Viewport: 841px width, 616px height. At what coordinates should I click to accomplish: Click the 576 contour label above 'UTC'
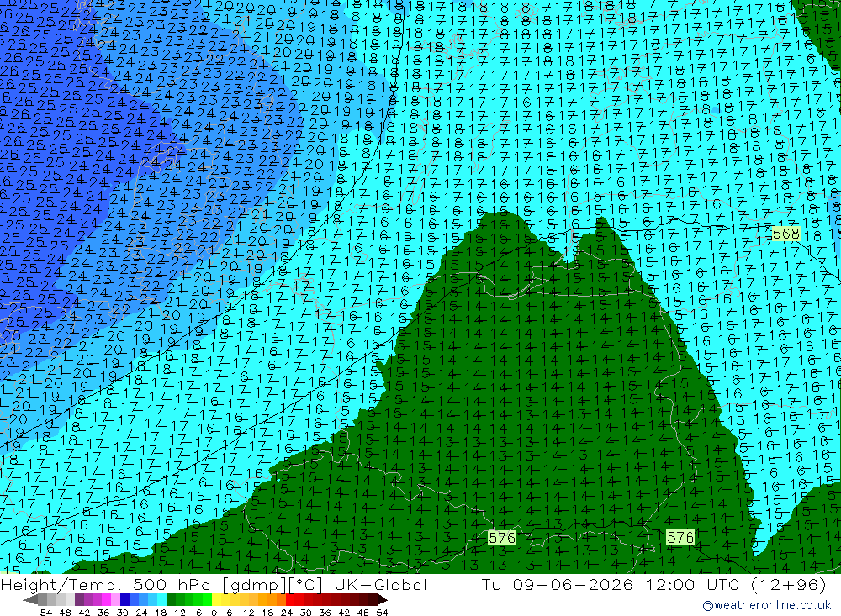[x=680, y=537]
